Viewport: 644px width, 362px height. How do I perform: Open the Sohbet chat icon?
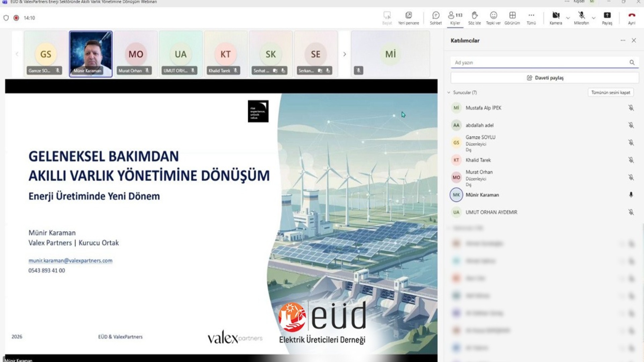pos(436,18)
